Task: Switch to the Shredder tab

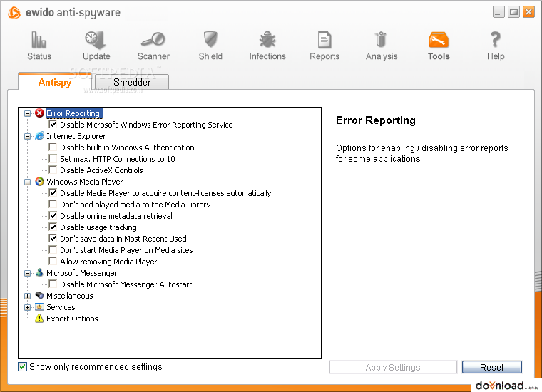Action: [x=132, y=82]
